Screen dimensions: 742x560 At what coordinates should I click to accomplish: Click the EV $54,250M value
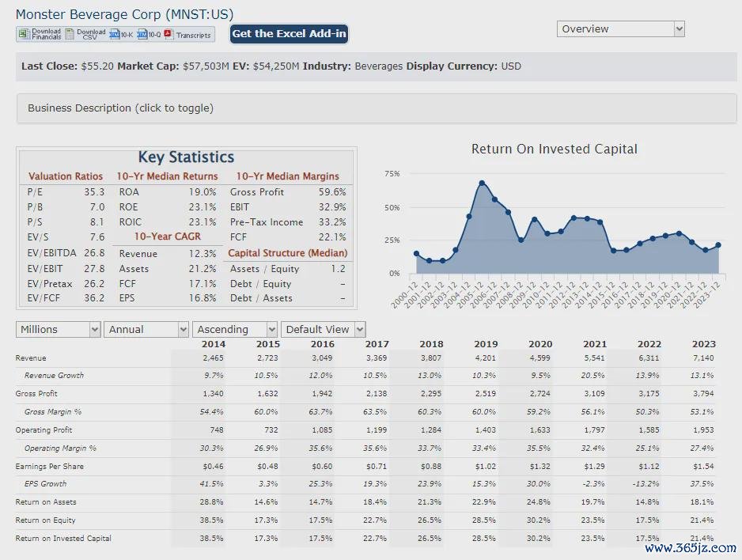point(276,66)
